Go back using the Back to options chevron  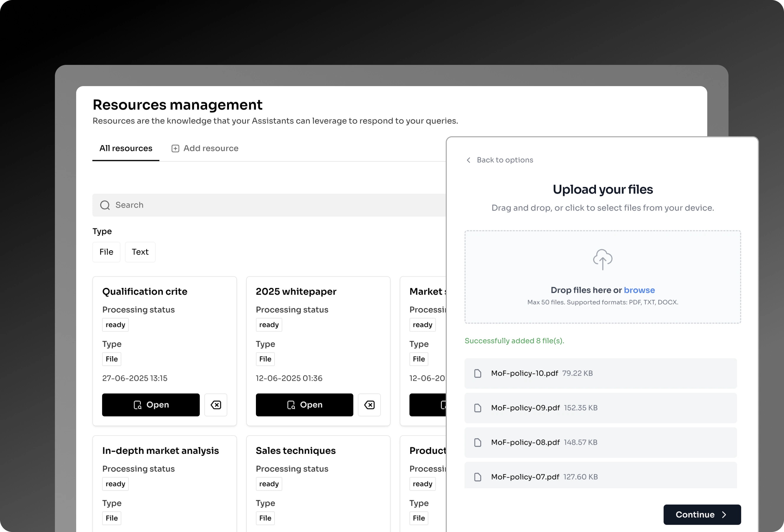468,160
